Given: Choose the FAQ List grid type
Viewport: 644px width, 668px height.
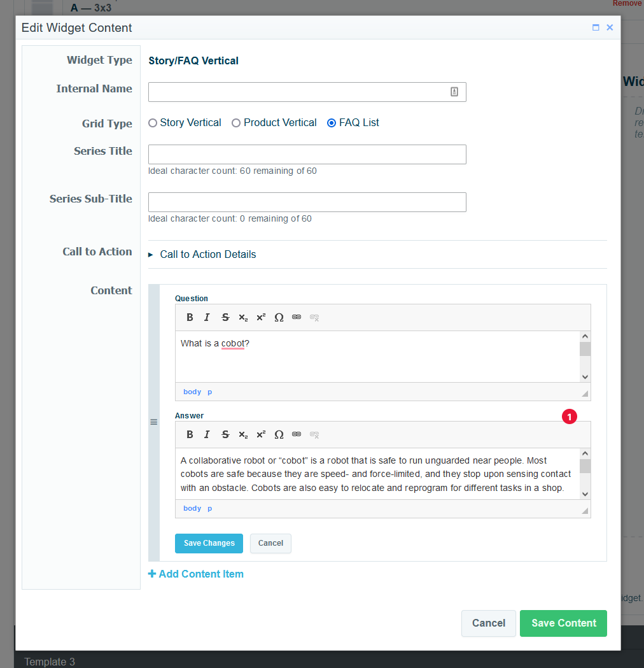Looking at the screenshot, I should coord(332,123).
